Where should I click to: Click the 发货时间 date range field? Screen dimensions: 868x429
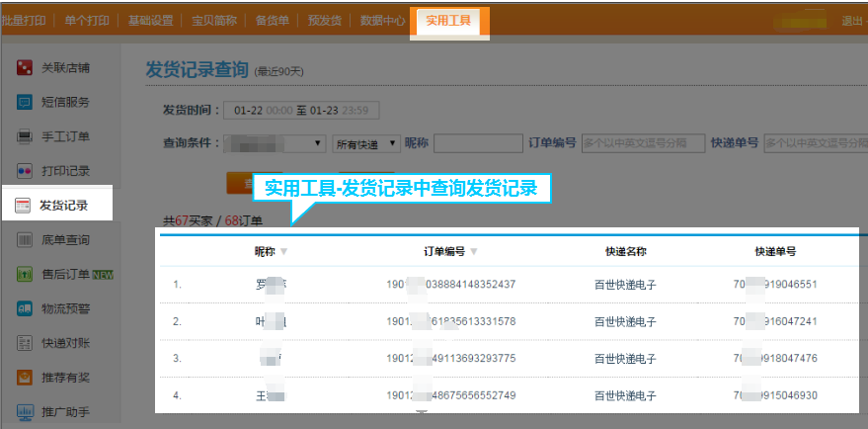coord(301,111)
